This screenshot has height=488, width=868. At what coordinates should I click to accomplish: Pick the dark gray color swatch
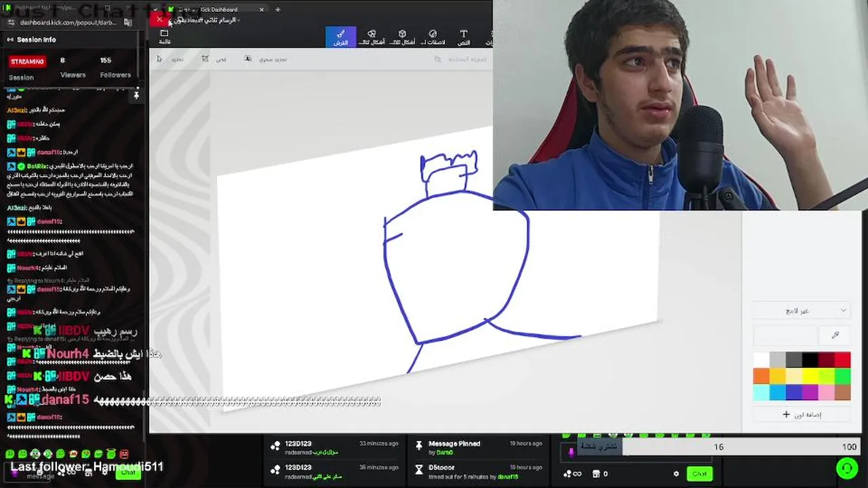pyautogui.click(x=793, y=359)
